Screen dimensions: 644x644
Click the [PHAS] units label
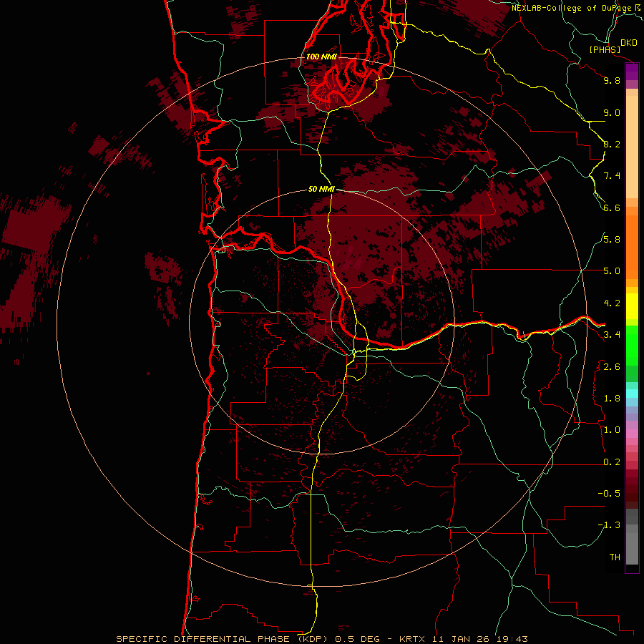tap(605, 49)
